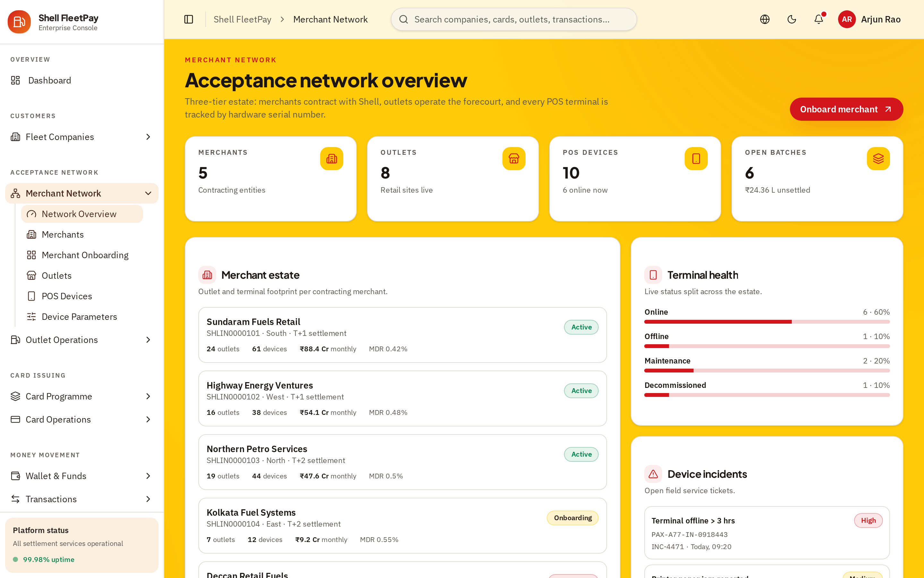
Task: Open POS Devices submenu item
Action: click(x=82, y=296)
